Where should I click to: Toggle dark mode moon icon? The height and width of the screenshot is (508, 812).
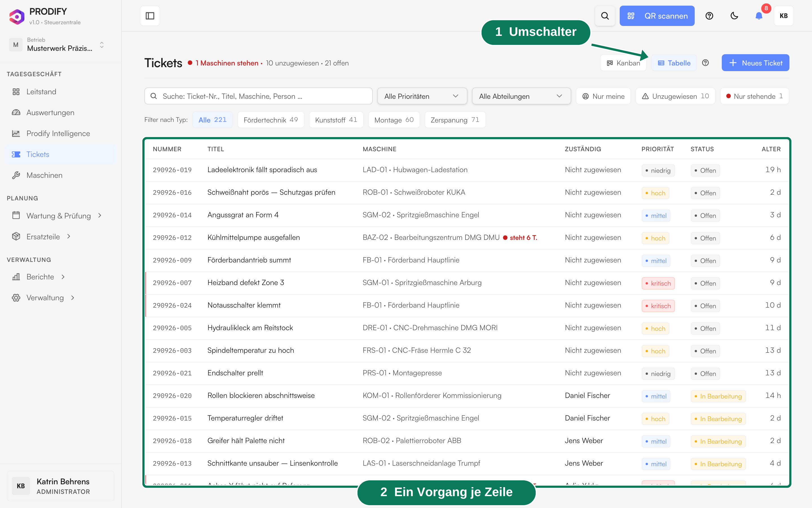pyautogui.click(x=734, y=16)
